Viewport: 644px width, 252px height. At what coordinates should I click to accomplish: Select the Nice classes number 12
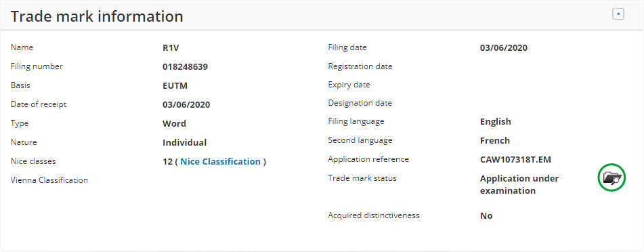coord(167,161)
